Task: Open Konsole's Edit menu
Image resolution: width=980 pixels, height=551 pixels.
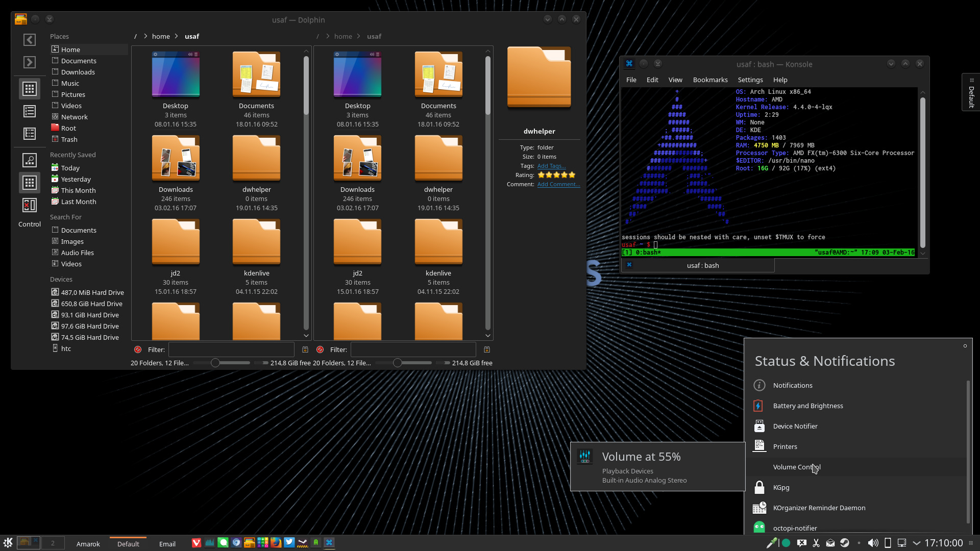Action: coord(652,80)
